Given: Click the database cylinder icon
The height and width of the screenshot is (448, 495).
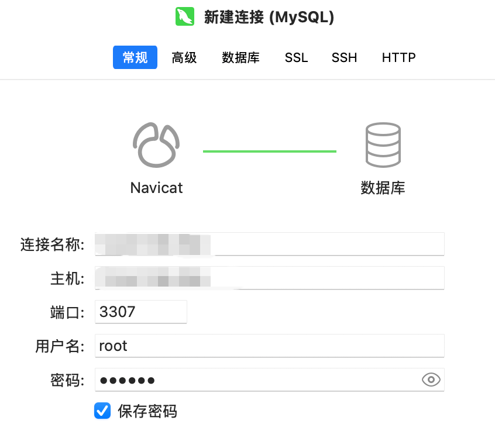Looking at the screenshot, I should coord(383,145).
